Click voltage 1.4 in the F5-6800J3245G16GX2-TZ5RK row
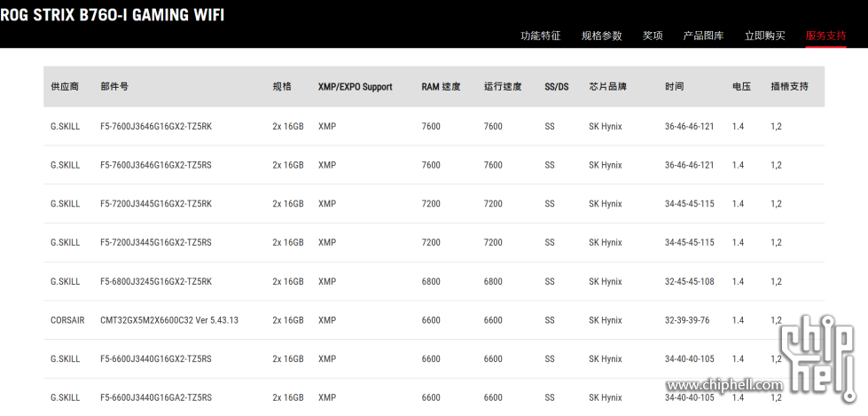The height and width of the screenshot is (416, 868). click(x=738, y=281)
